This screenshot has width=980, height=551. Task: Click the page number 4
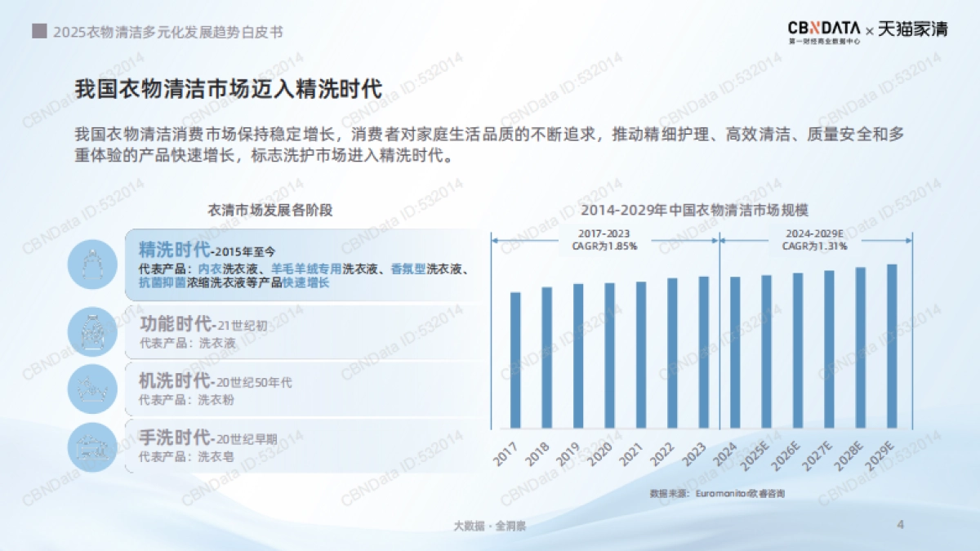point(899,525)
